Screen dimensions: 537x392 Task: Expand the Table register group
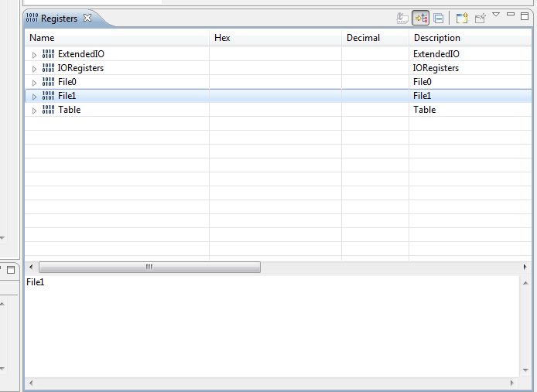pyautogui.click(x=34, y=111)
